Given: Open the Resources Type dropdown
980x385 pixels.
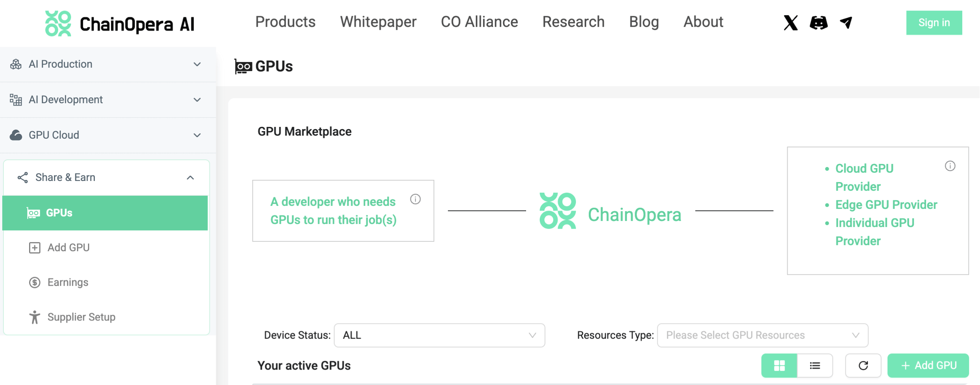Looking at the screenshot, I should point(762,335).
